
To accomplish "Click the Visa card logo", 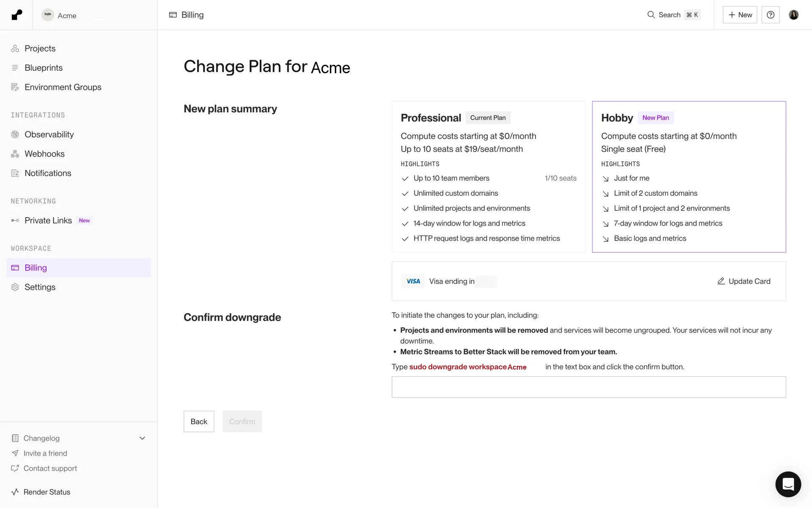I will click(x=413, y=282).
